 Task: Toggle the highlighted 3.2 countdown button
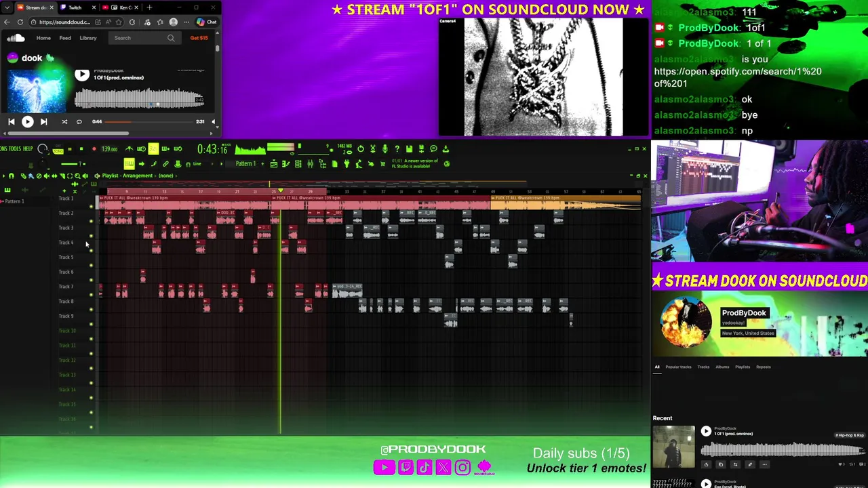pos(153,149)
